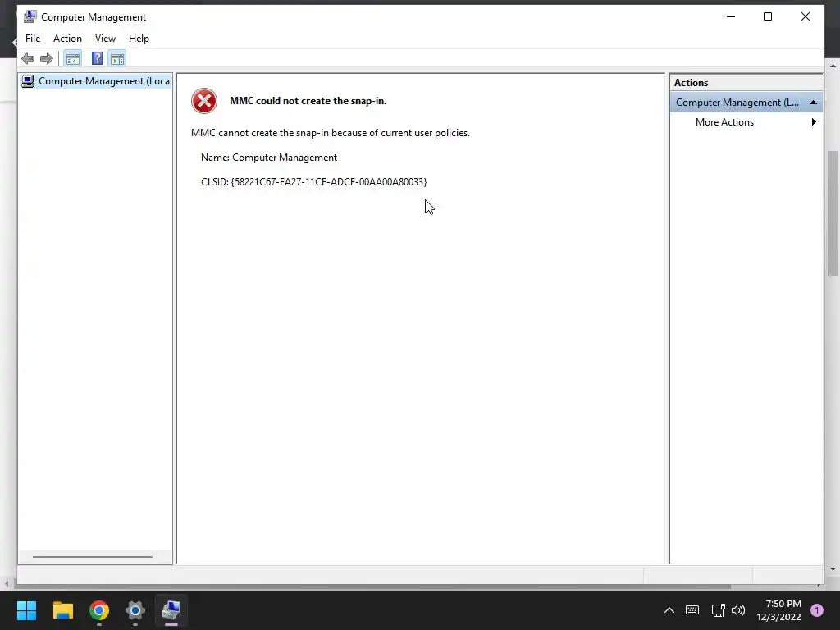Open Google Chrome from the taskbar
The image size is (840, 630).
tap(99, 610)
